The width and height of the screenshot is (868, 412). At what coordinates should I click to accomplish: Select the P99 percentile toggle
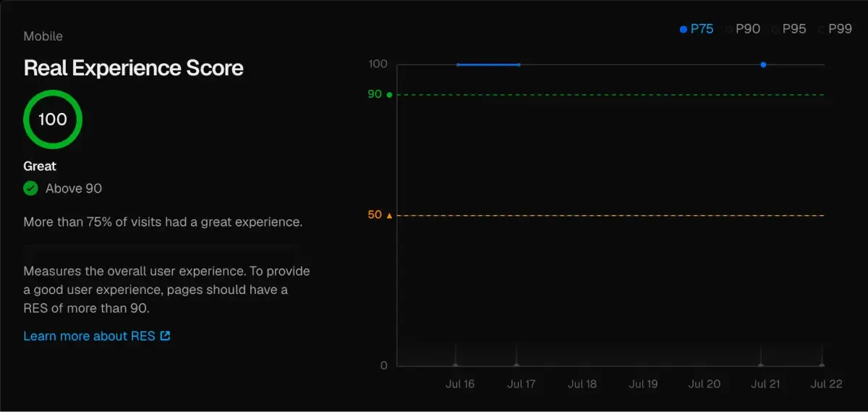pyautogui.click(x=835, y=29)
